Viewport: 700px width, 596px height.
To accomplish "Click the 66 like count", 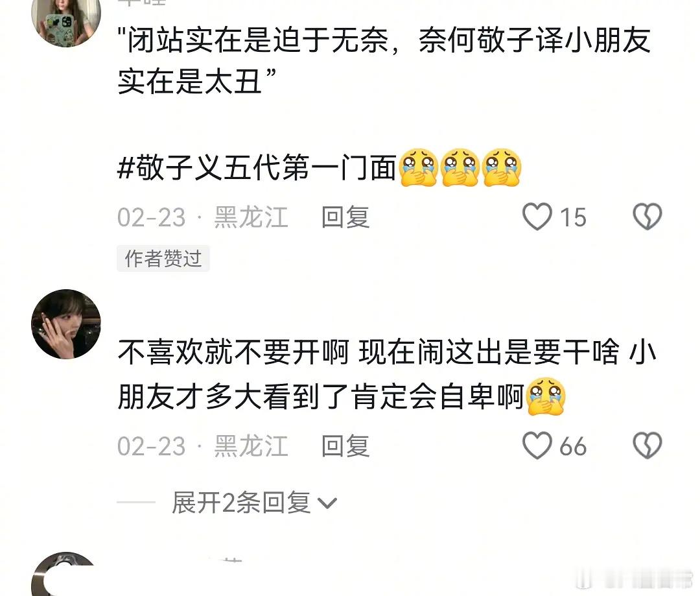I will (573, 446).
